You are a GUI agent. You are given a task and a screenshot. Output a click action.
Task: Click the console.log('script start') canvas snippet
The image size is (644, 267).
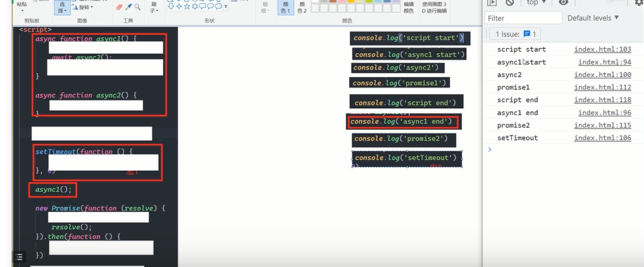[409, 38]
